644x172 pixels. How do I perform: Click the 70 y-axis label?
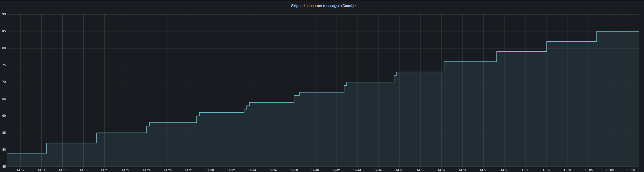coord(4,82)
